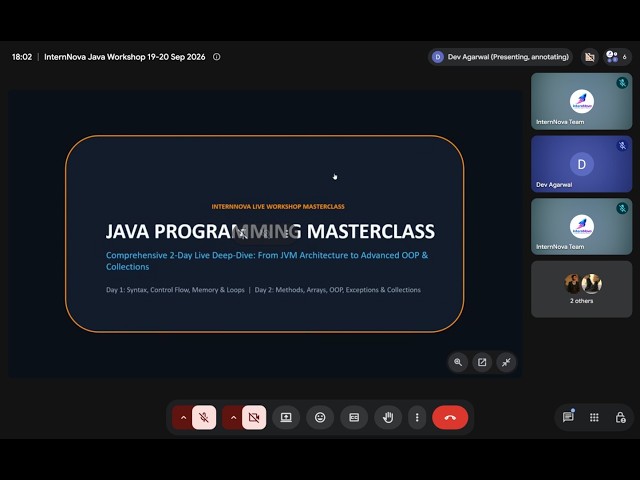
Task: Open presentation in new window icon
Action: pos(482,362)
